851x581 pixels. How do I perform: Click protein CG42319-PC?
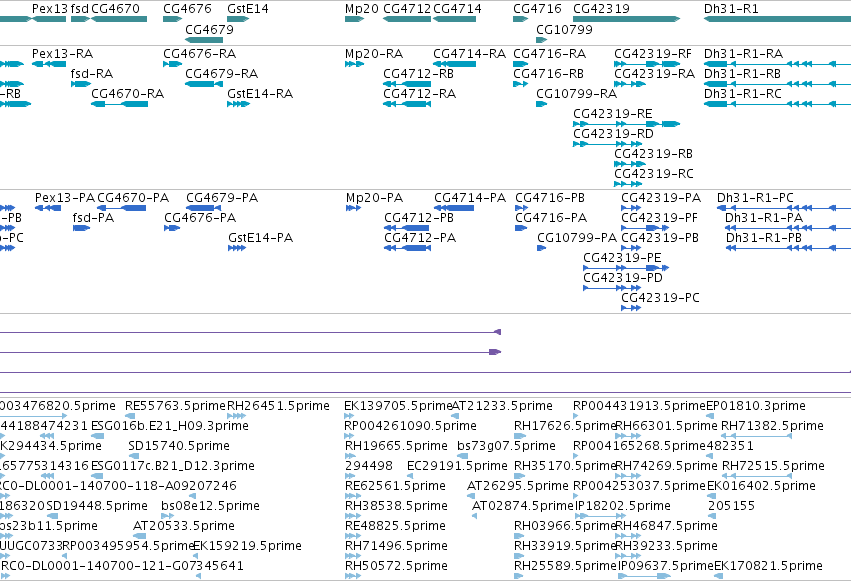(x=631, y=309)
